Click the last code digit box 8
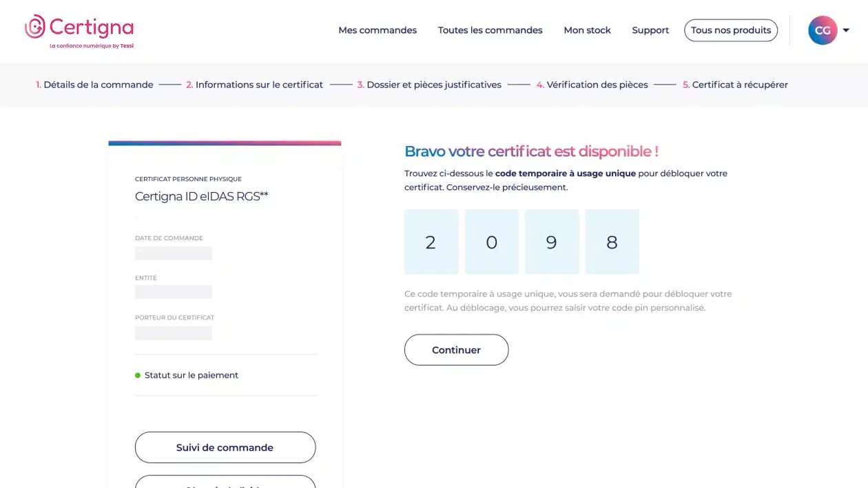This screenshot has width=868, height=488. pos(612,242)
